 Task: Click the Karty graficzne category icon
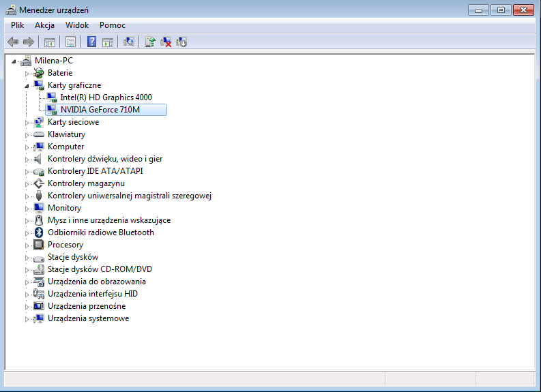pyautogui.click(x=39, y=85)
